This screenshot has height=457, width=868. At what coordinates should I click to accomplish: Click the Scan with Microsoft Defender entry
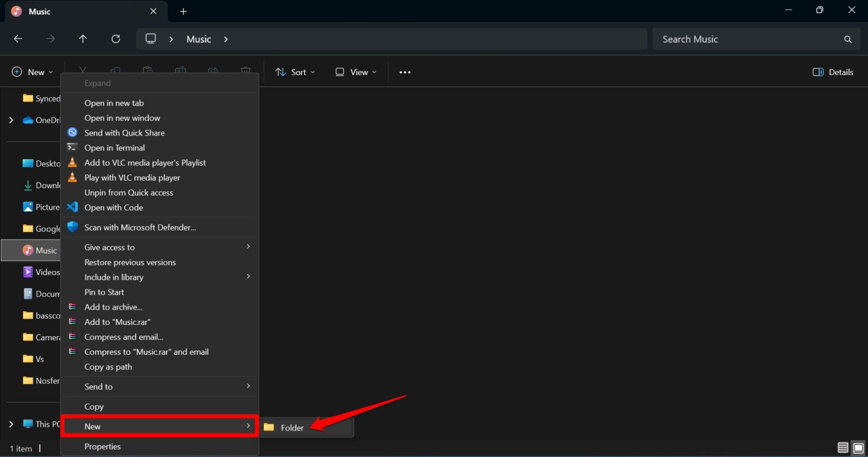140,227
